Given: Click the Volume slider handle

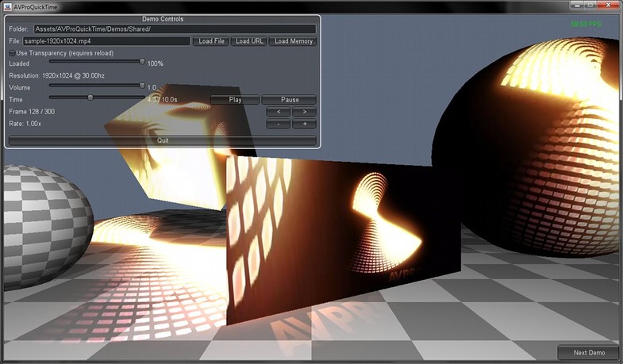Looking at the screenshot, I should click(142, 86).
